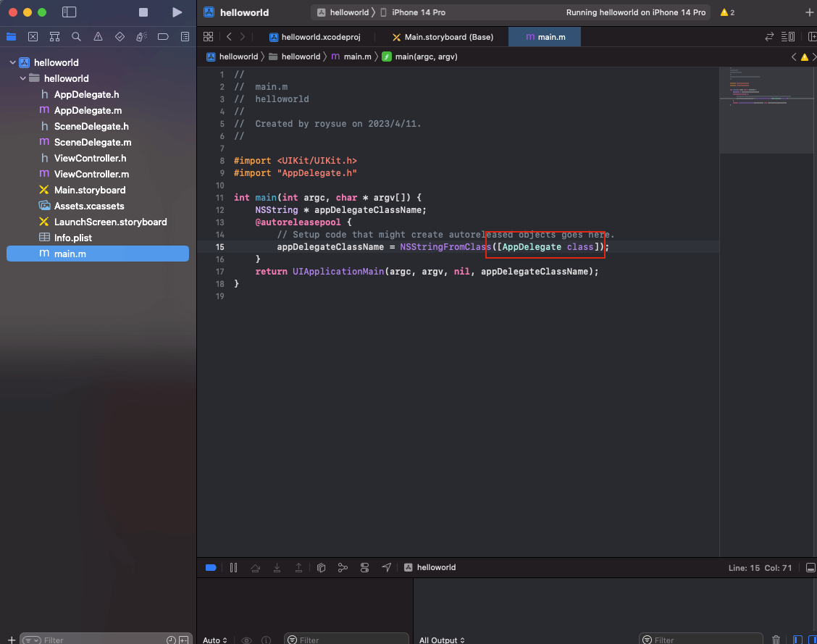This screenshot has width=817, height=644.
Task: Switch to the main.m tab
Action: (x=545, y=37)
